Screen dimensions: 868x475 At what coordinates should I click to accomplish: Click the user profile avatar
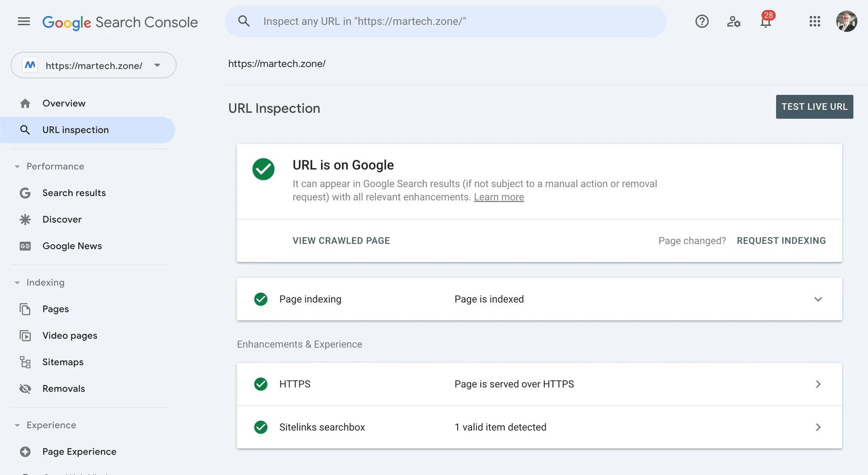pyautogui.click(x=846, y=21)
